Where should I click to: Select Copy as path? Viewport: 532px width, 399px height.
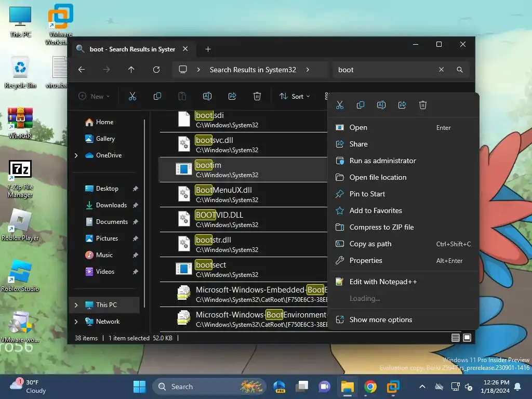tap(404, 244)
